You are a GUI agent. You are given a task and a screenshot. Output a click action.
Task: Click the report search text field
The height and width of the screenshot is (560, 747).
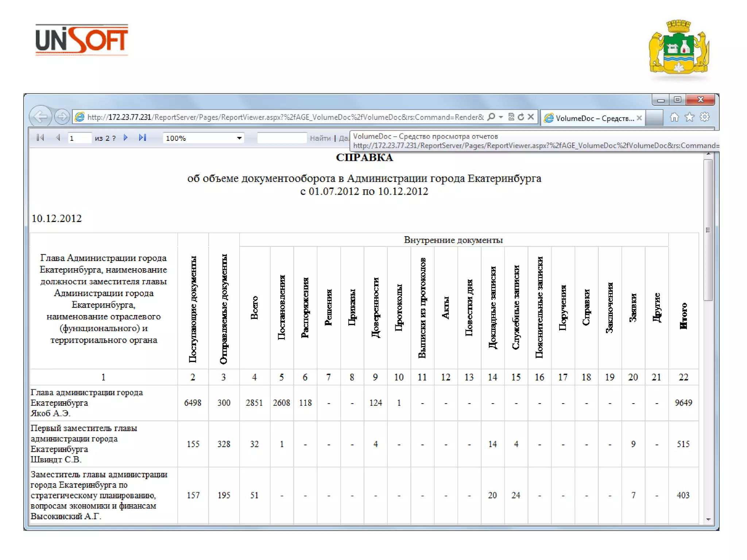pos(282,138)
